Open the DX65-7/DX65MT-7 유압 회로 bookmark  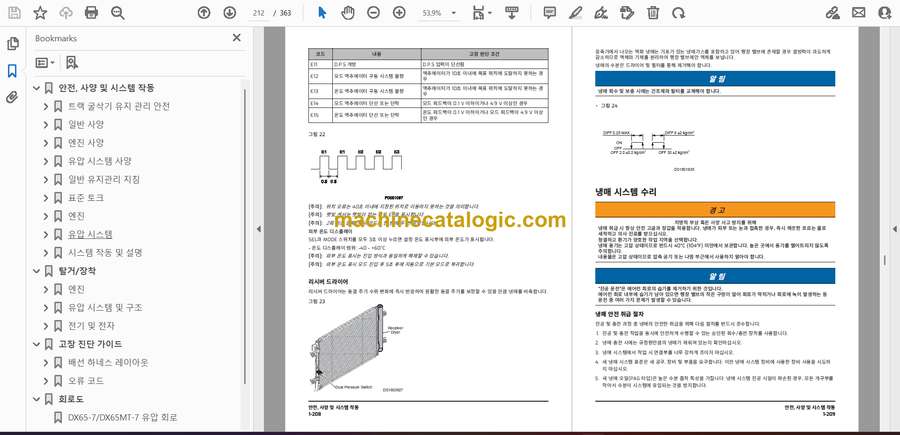tap(122, 418)
